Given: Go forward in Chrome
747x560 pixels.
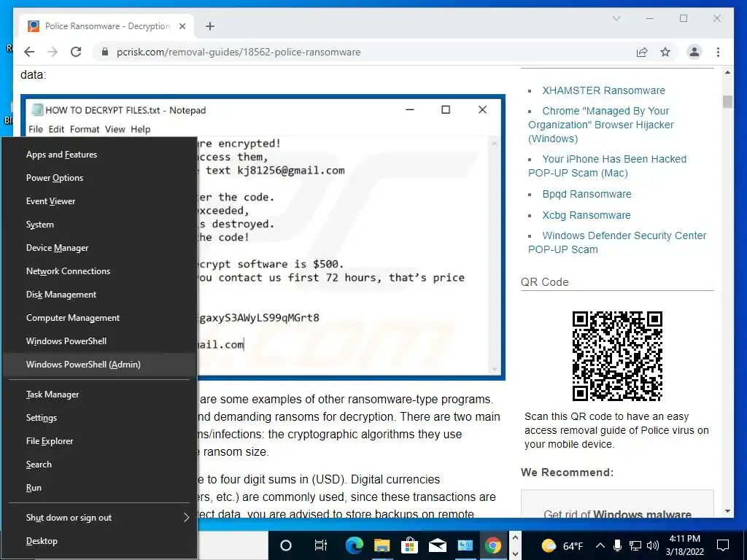Looking at the screenshot, I should [x=53, y=52].
